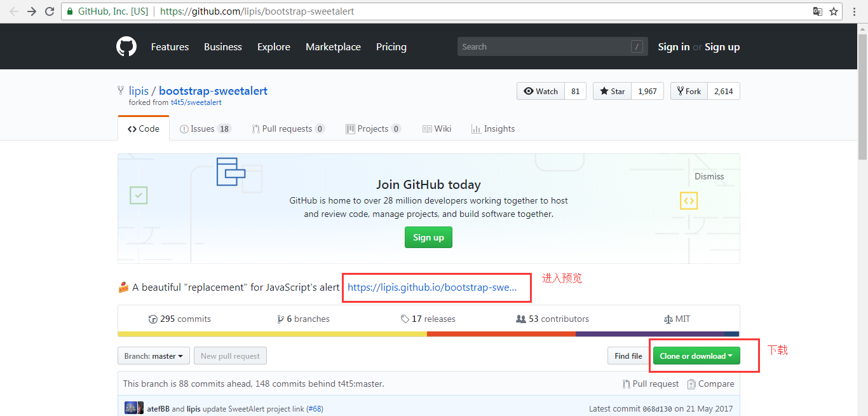Switch to the Pull requests tab
This screenshot has height=416, width=868.
coord(288,128)
